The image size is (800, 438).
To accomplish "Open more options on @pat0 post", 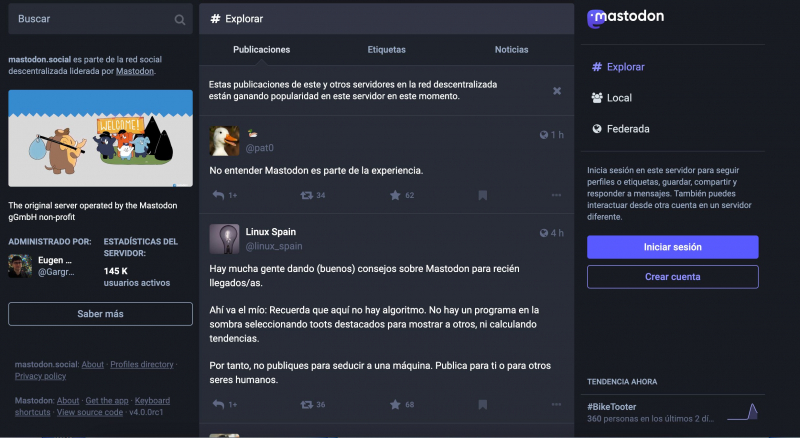I will point(556,195).
